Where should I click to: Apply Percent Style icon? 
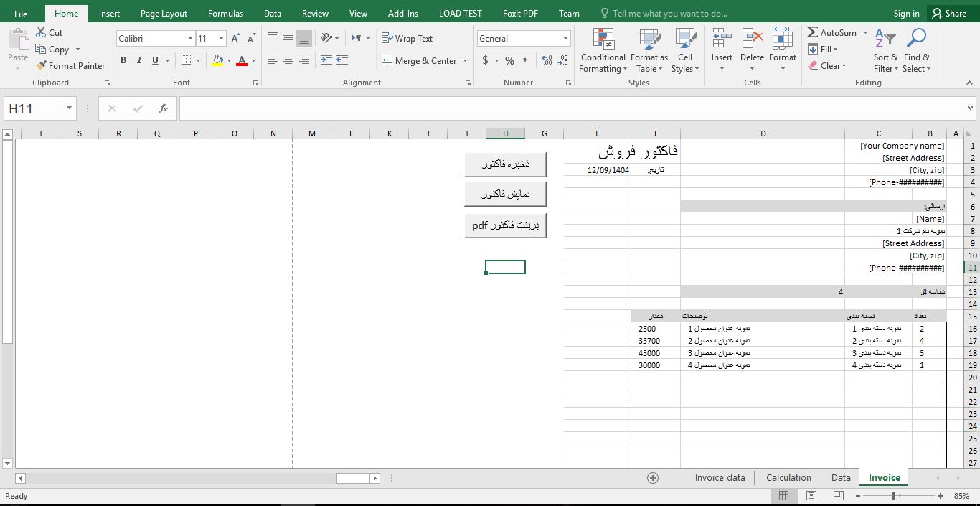(x=509, y=60)
